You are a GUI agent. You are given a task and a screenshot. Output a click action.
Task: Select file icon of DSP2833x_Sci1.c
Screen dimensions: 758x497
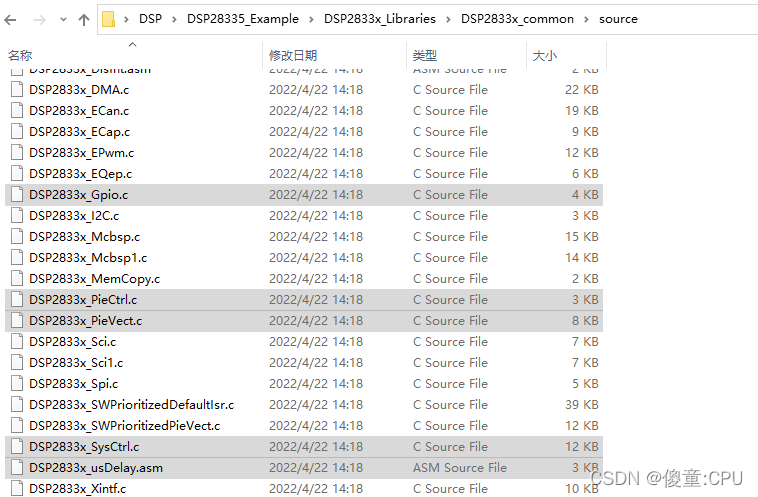click(x=17, y=363)
